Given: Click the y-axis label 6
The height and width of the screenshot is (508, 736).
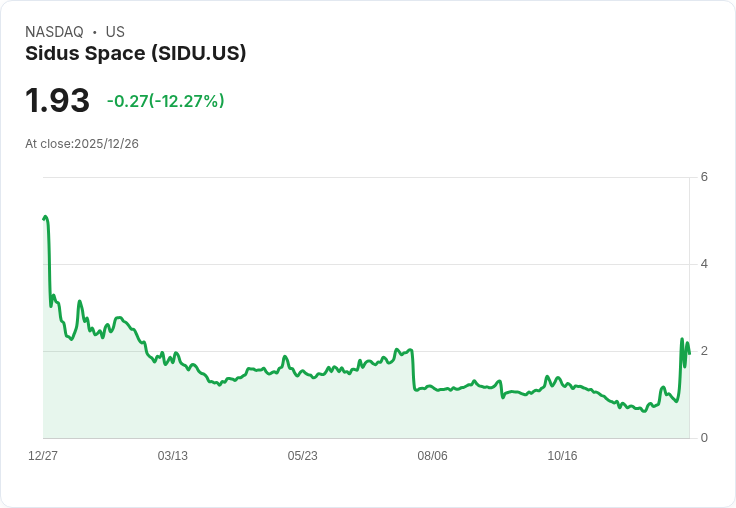Looking at the screenshot, I should pos(704,177).
